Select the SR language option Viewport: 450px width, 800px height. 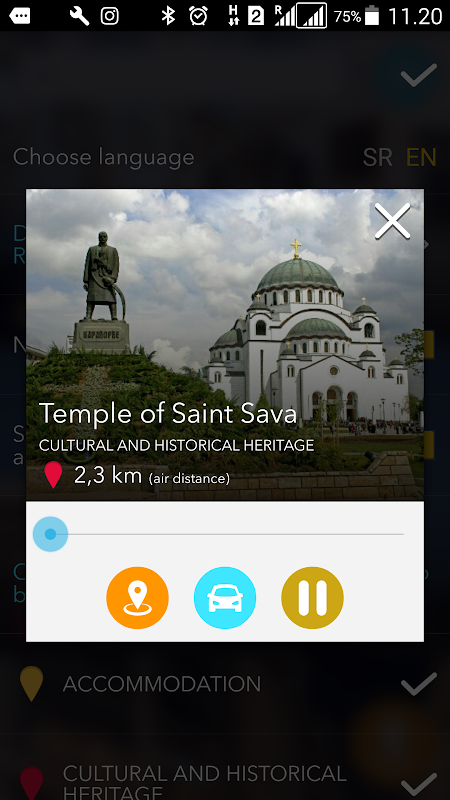pos(378,158)
